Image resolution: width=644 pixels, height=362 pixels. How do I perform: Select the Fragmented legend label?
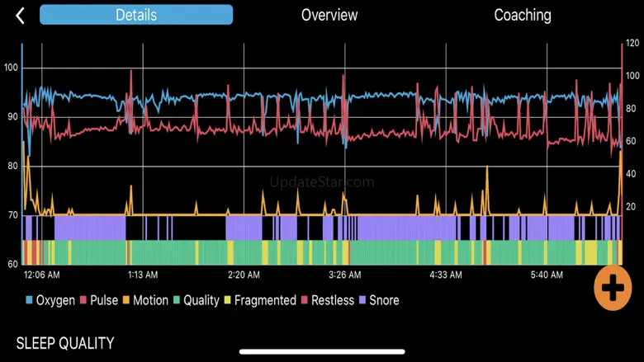pos(265,300)
